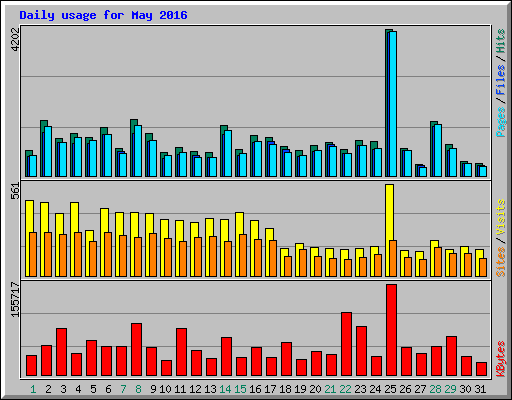Click day 10 on the x-axis
The image size is (512, 400).
tap(165, 389)
